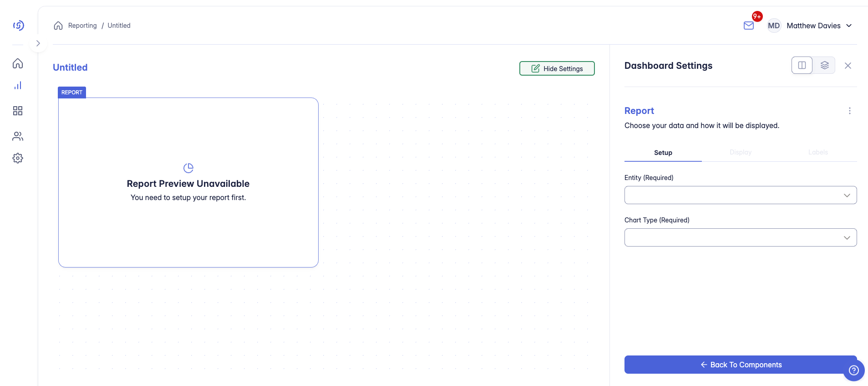Open the Dashboards grid icon in sidebar

[x=18, y=111]
